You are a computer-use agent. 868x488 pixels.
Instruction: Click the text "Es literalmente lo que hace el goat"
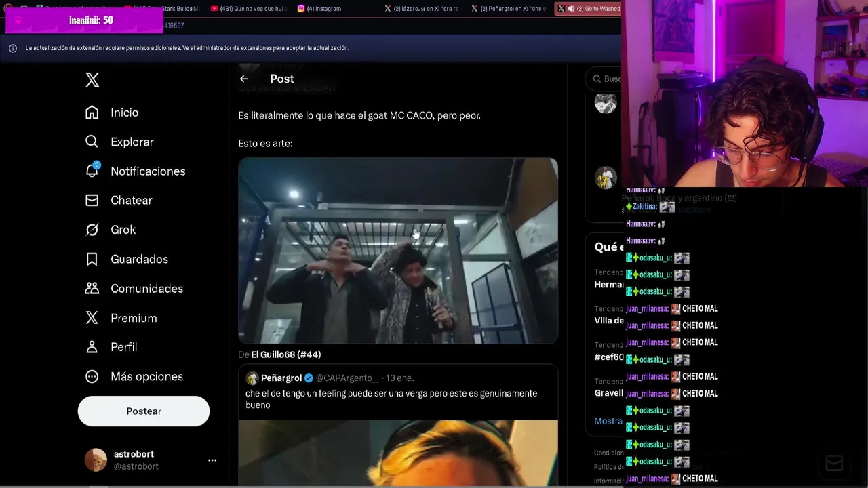coord(312,116)
